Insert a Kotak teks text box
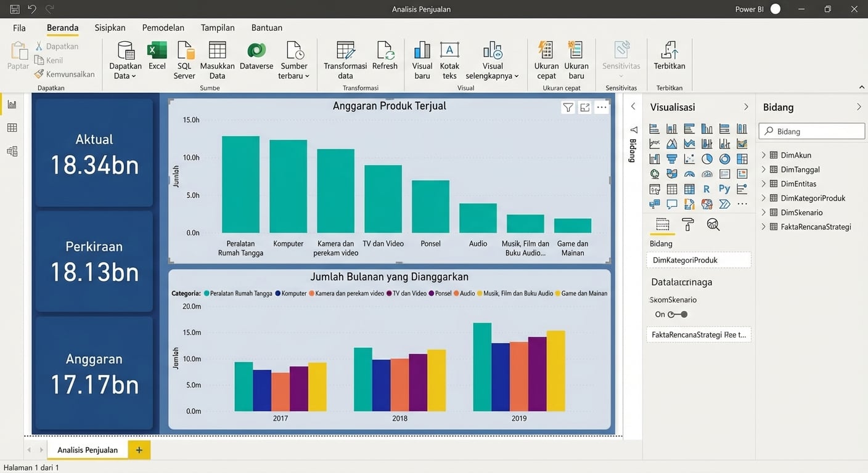The height and width of the screenshot is (473, 868). point(449,52)
